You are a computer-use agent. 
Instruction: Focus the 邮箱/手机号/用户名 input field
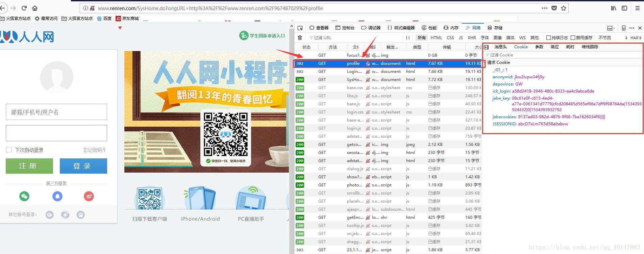(x=56, y=112)
